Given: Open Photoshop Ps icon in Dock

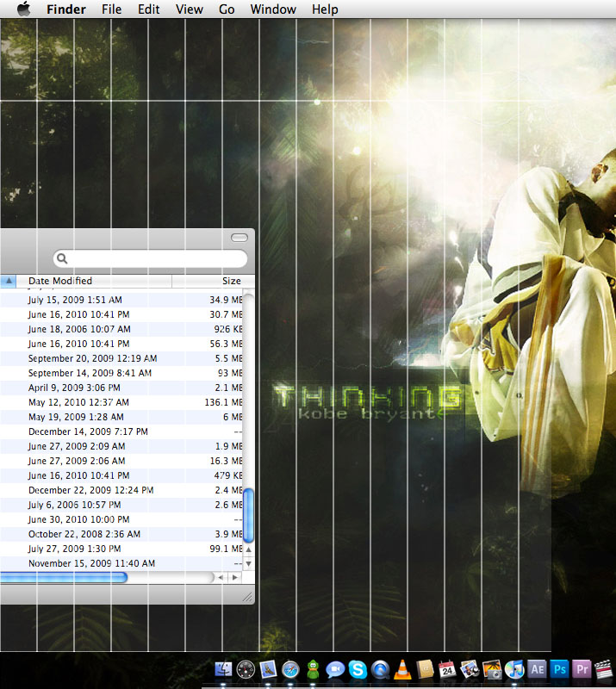Looking at the screenshot, I should 559,670.
